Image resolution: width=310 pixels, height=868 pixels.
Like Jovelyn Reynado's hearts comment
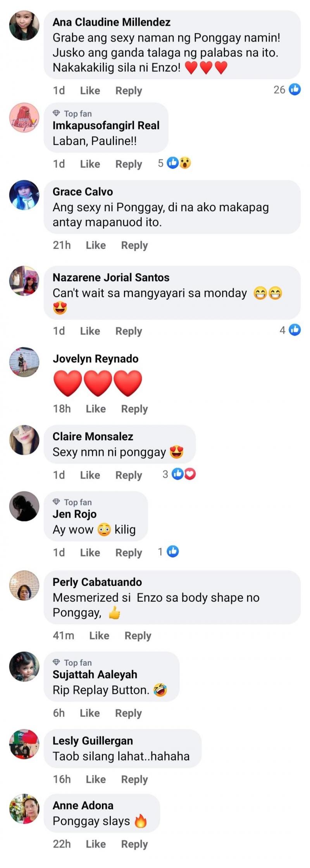pos(96,409)
